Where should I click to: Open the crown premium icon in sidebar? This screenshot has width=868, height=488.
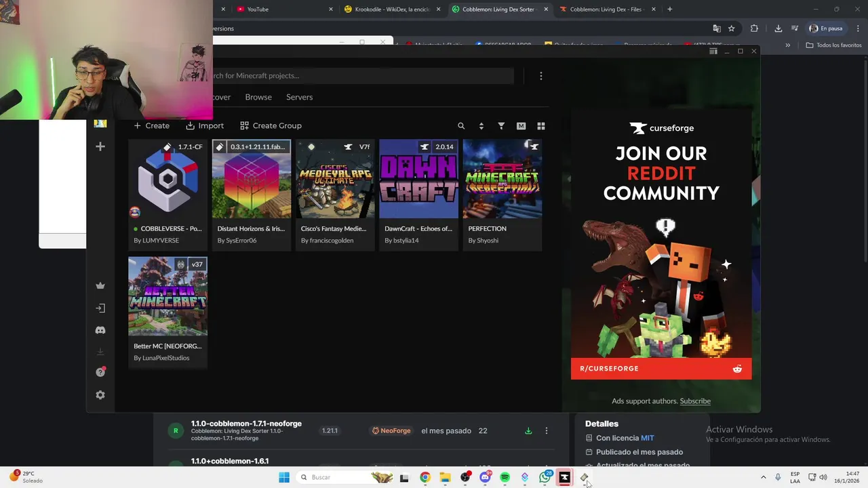[100, 285]
